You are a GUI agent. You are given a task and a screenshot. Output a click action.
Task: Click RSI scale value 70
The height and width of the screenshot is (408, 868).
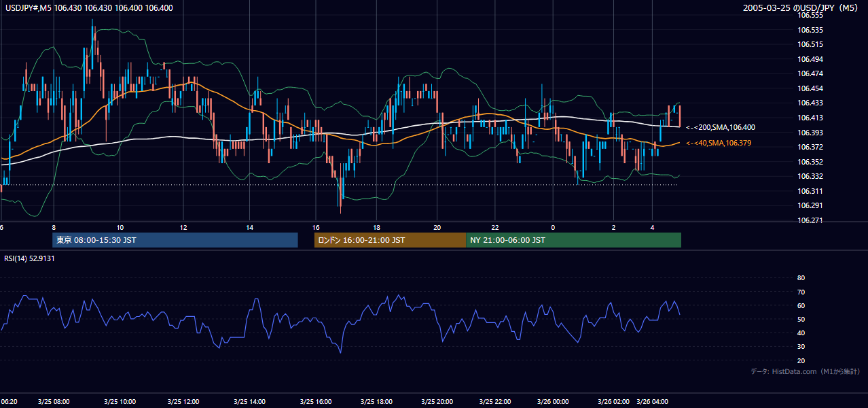(801, 292)
